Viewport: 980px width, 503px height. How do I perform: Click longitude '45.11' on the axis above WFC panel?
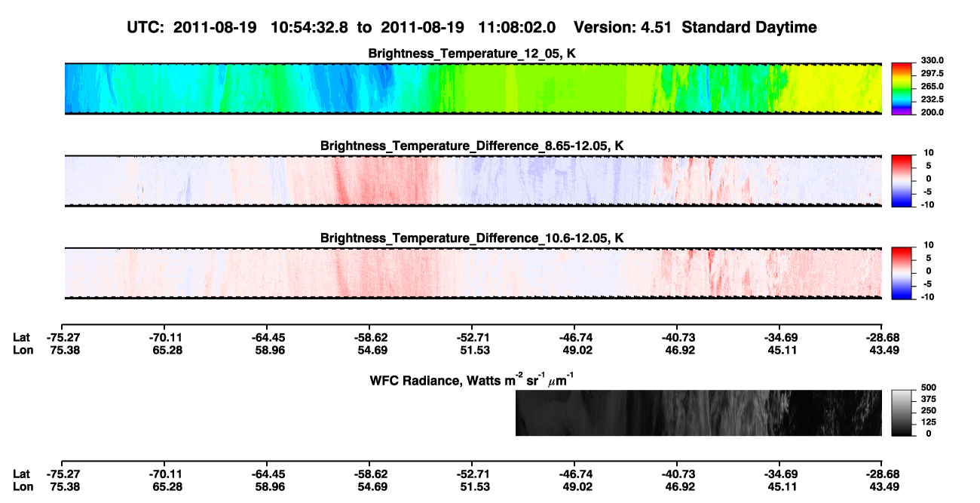click(x=781, y=349)
